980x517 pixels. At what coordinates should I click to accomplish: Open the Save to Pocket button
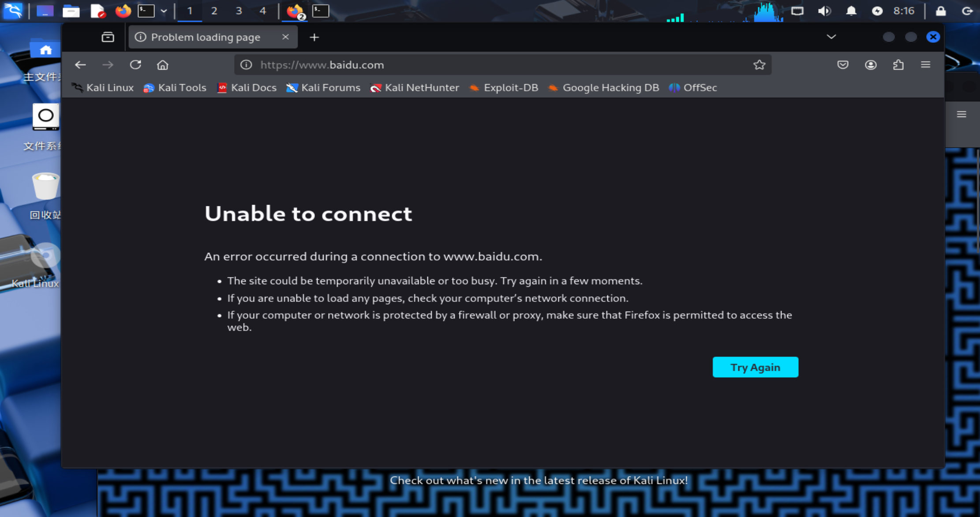tap(843, 65)
